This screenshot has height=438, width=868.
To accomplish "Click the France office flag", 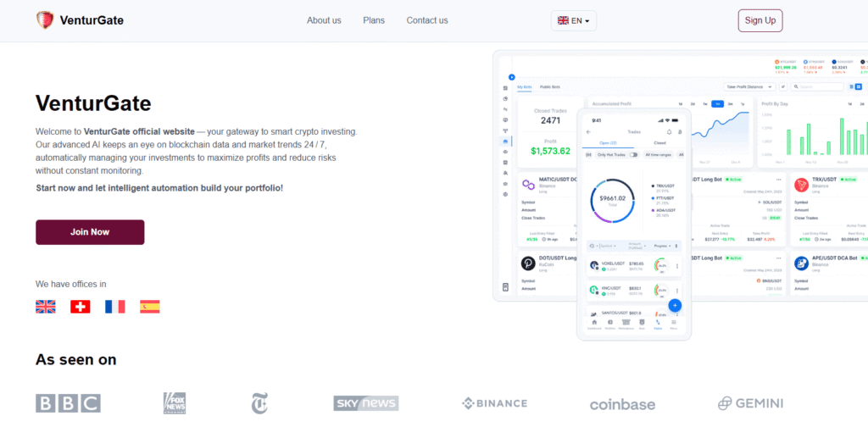I will (114, 307).
